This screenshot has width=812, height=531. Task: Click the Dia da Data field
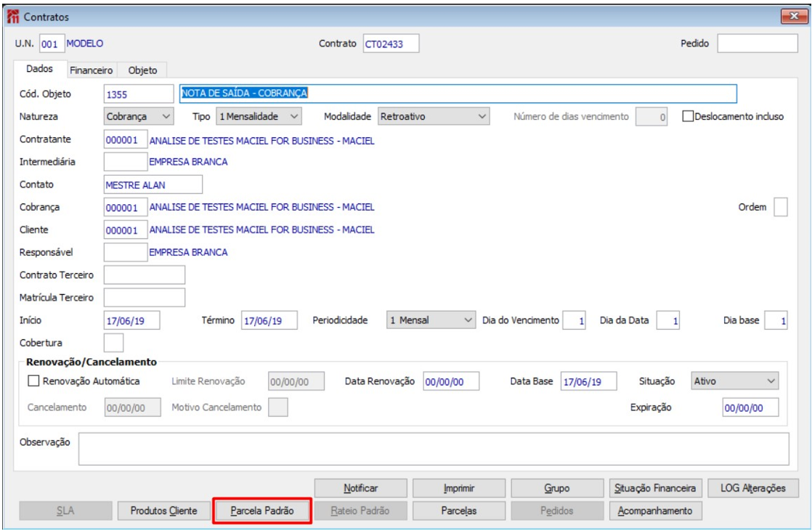tap(668, 320)
